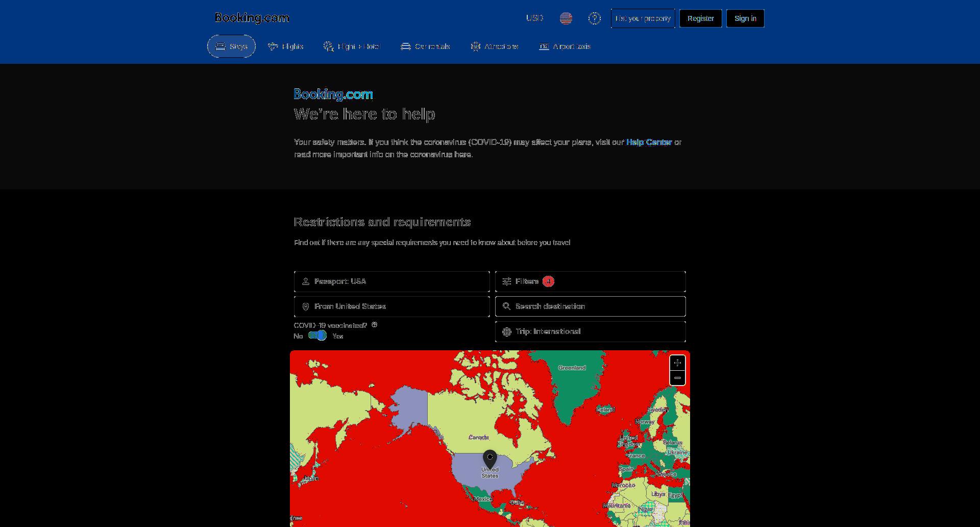Viewport: 980px width, 527px height.
Task: Click the Airport taxis icon
Action: (x=544, y=46)
